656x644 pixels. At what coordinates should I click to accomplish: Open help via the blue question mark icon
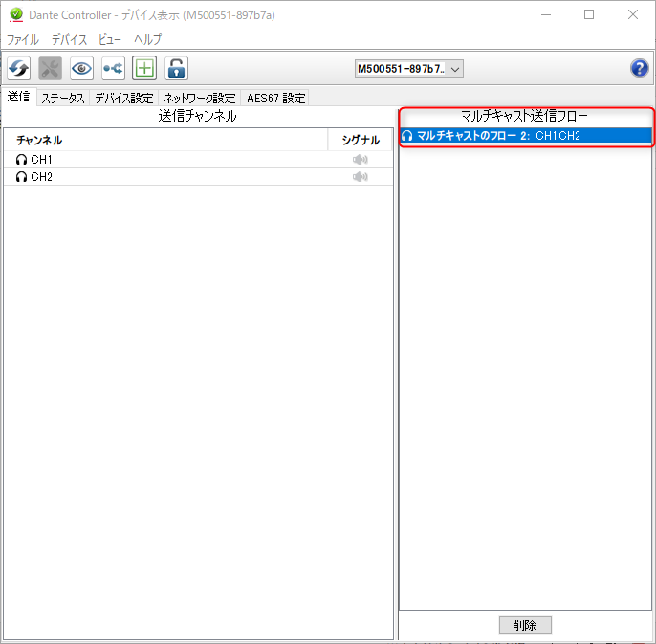pos(639,68)
